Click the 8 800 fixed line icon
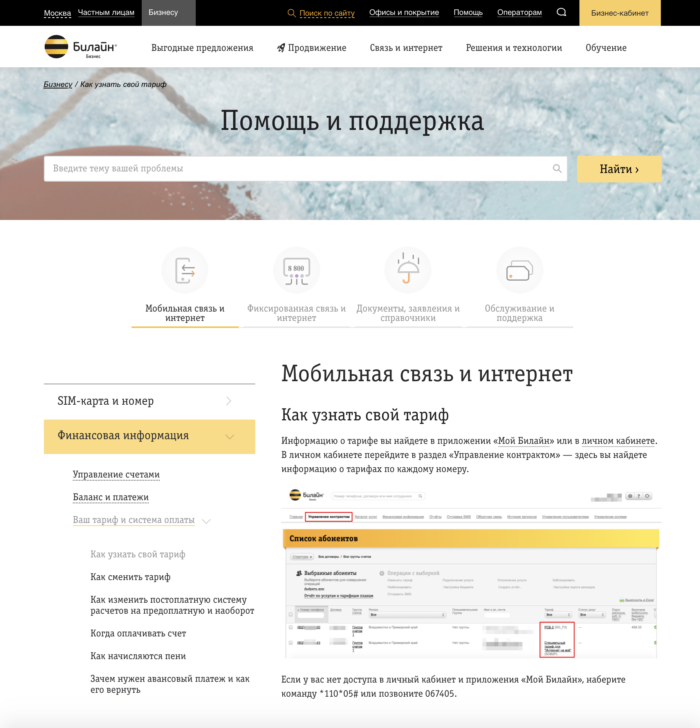The height and width of the screenshot is (728, 700). pos(296,270)
